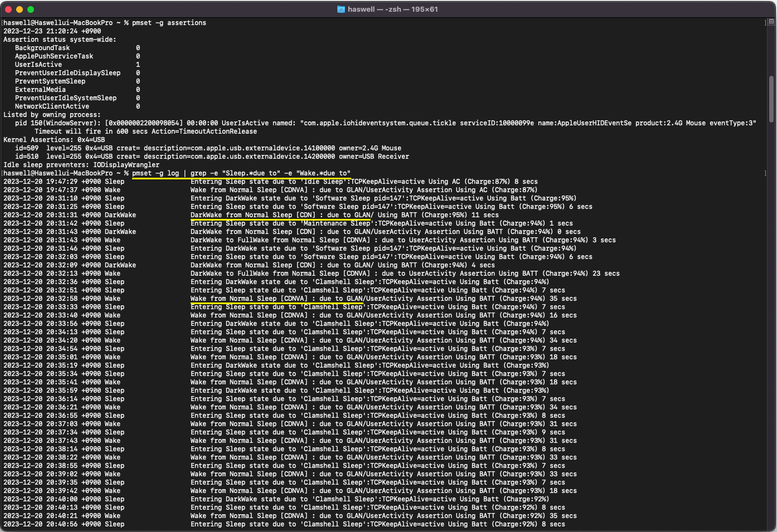Click 'Idle sleep preventers: IODisplayWrangler' line
The width and height of the screenshot is (777, 532).
pyautogui.click(x=81, y=165)
